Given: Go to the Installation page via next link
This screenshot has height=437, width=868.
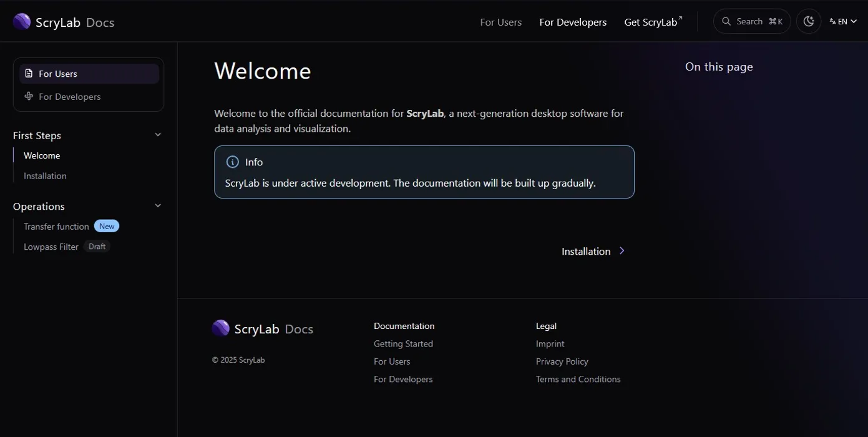Looking at the screenshot, I should tap(585, 250).
